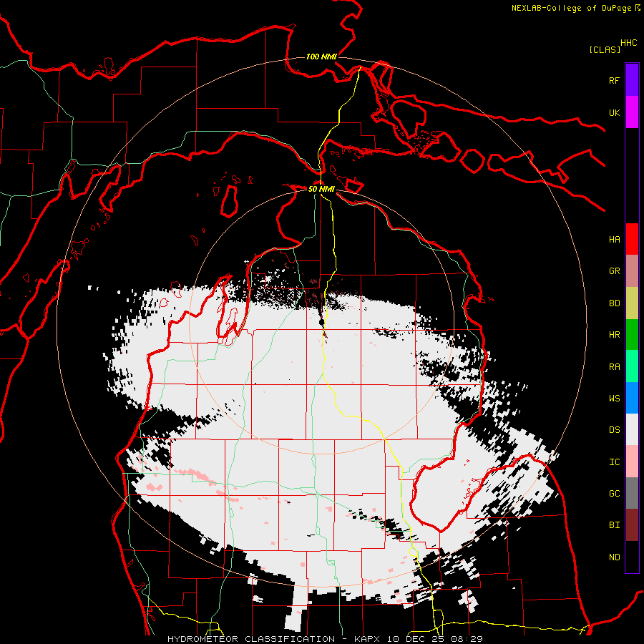Viewport: 644px width, 644px height.
Task: Click the UK magenta legend swatch
Action: click(632, 112)
